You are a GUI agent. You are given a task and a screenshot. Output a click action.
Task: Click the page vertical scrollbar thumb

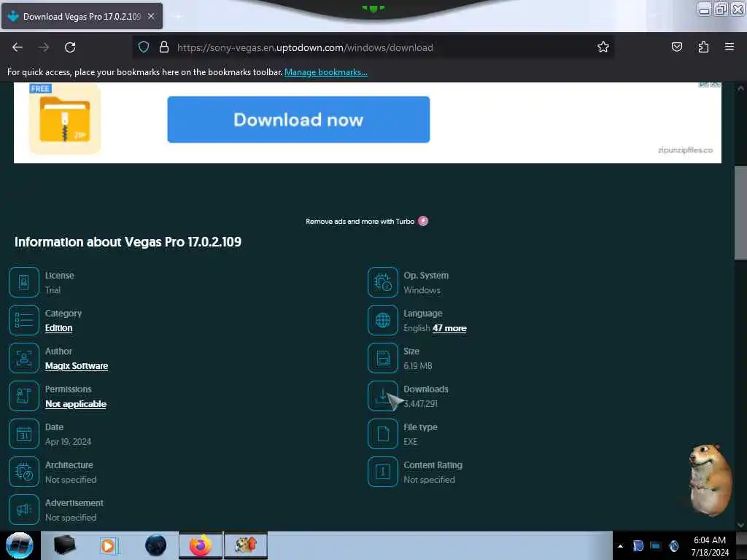click(x=740, y=213)
